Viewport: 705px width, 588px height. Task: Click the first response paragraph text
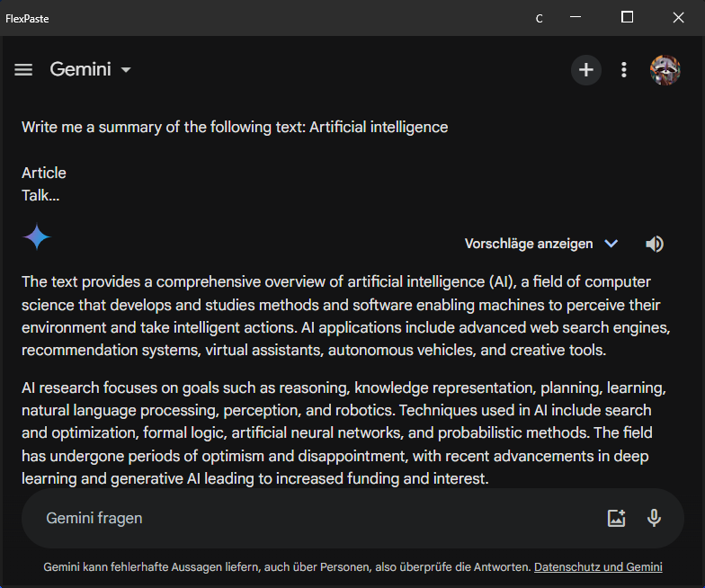point(345,316)
